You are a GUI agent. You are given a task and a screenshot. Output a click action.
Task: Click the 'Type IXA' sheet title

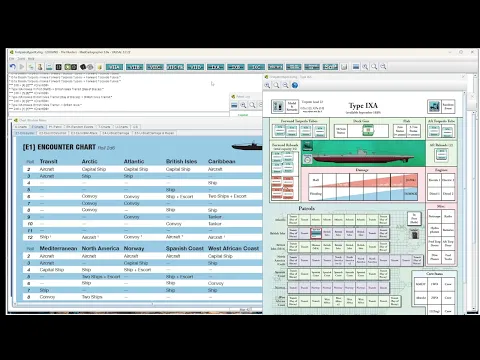(363, 106)
